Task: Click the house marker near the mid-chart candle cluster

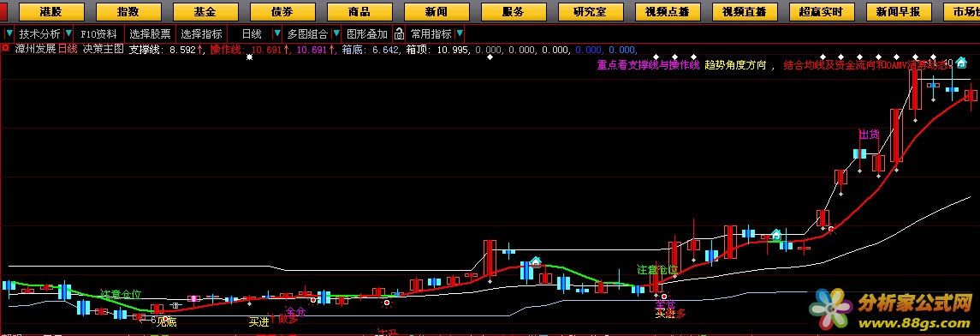Action: pyautogui.click(x=536, y=261)
